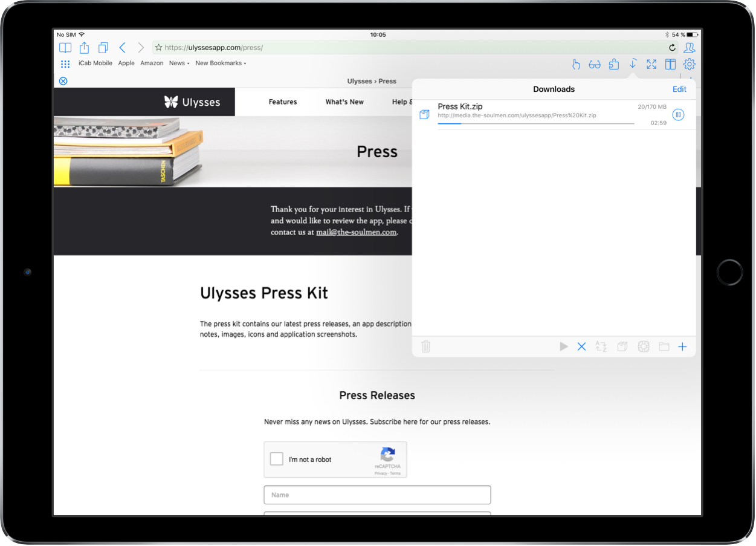Viewport: 756px width, 546px height.
Task: Open the folder icon in the Downloads footer
Action: pos(664,346)
